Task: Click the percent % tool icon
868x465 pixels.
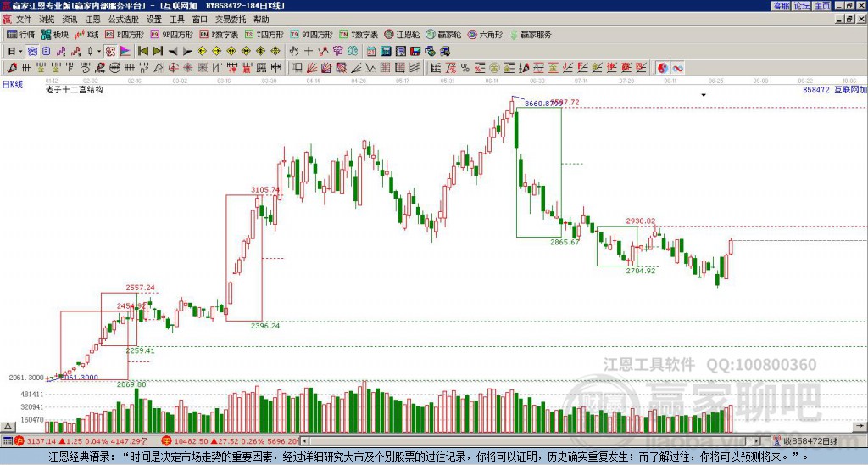Action: pos(465,68)
